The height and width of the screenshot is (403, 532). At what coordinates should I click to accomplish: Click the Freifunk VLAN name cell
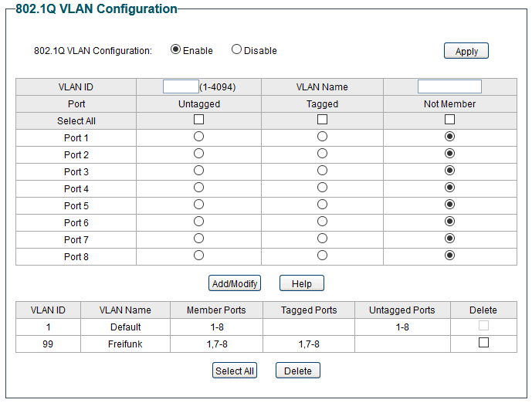point(125,344)
